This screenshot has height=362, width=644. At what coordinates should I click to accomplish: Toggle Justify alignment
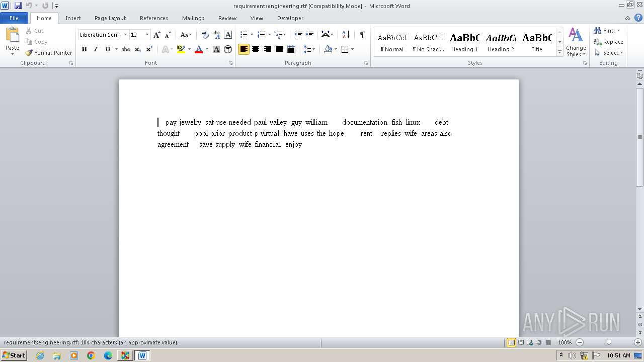[x=279, y=49]
